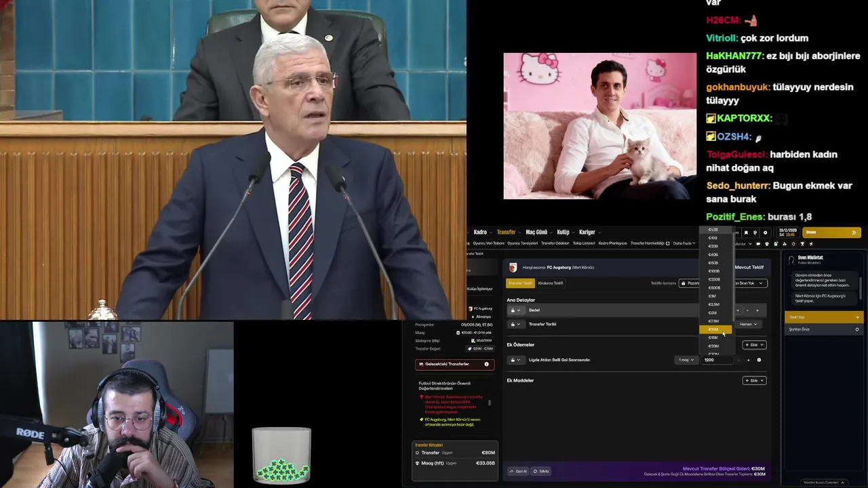
Task: Click the Gelecekteki Transferler button
Action: click(x=454, y=364)
